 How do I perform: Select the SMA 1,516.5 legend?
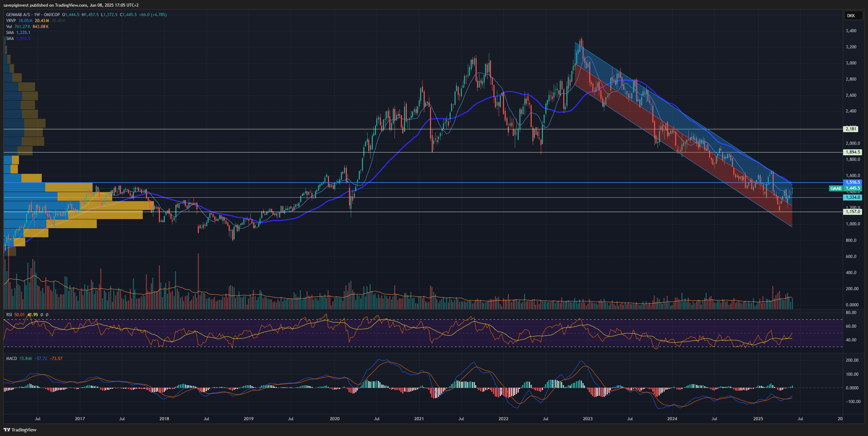pos(18,39)
